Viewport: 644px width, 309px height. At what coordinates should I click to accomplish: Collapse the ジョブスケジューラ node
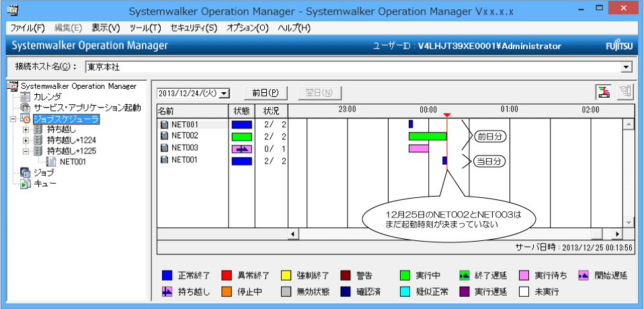[x=12, y=119]
